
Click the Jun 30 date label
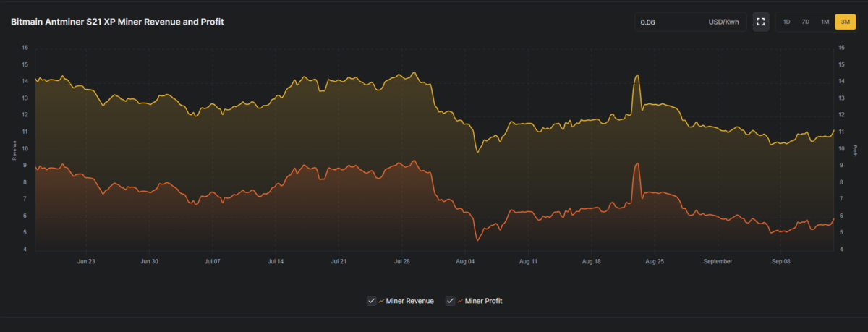pyautogui.click(x=149, y=262)
